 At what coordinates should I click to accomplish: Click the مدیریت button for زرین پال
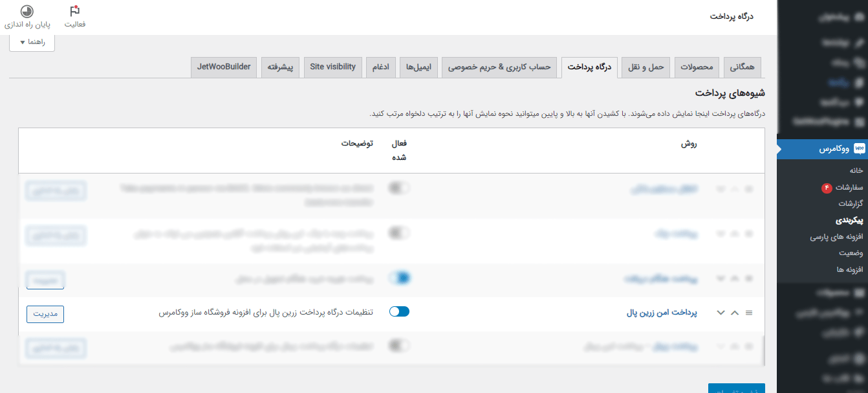[45, 314]
